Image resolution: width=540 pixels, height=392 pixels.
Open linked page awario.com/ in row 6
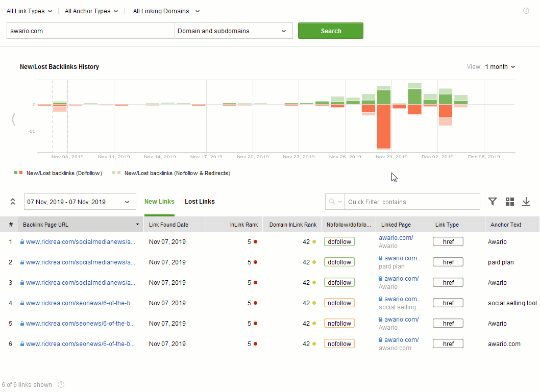(402, 339)
